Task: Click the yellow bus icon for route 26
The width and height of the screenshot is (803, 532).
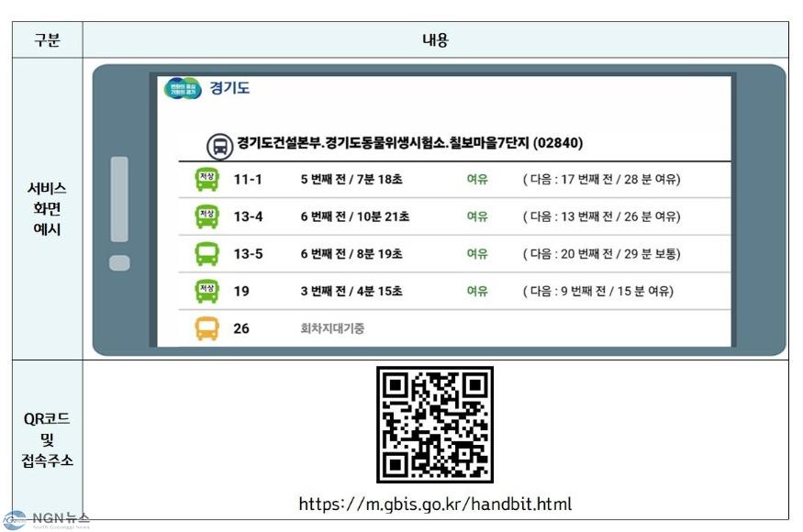Action: (206, 328)
